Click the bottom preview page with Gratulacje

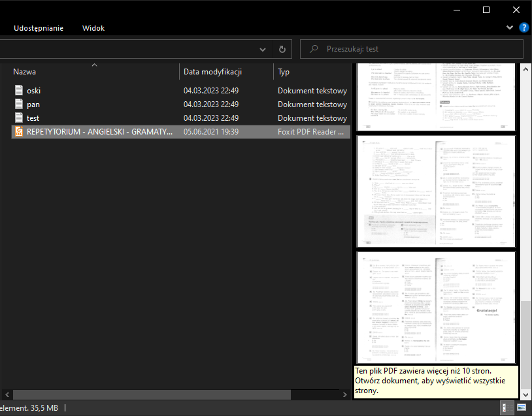tap(436, 308)
